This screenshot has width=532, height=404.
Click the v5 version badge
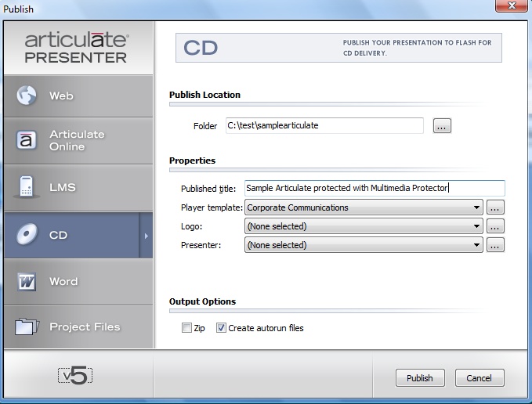[x=75, y=376]
